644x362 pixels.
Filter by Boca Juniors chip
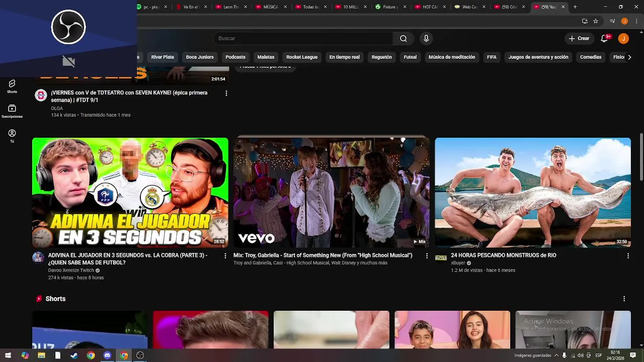pyautogui.click(x=200, y=57)
